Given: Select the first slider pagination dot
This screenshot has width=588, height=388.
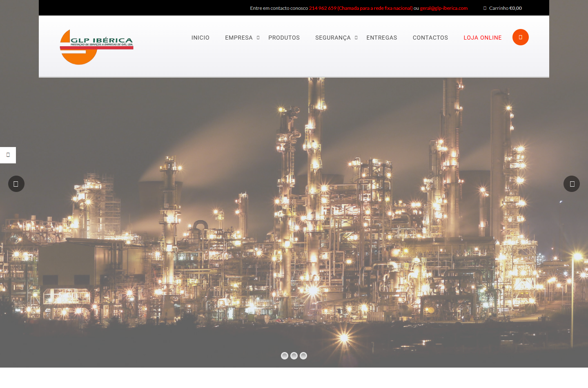Looking at the screenshot, I should coord(285,356).
